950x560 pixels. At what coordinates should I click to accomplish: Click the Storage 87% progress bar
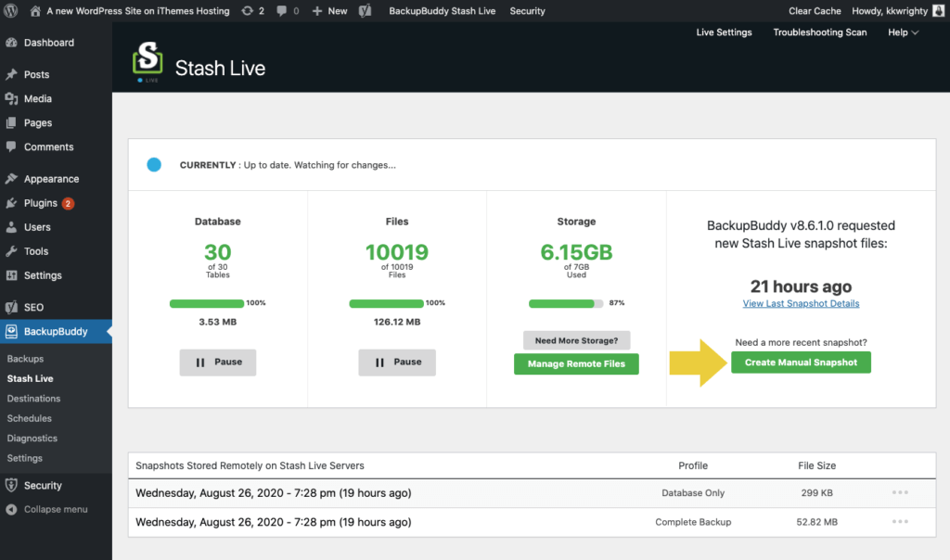[566, 303]
